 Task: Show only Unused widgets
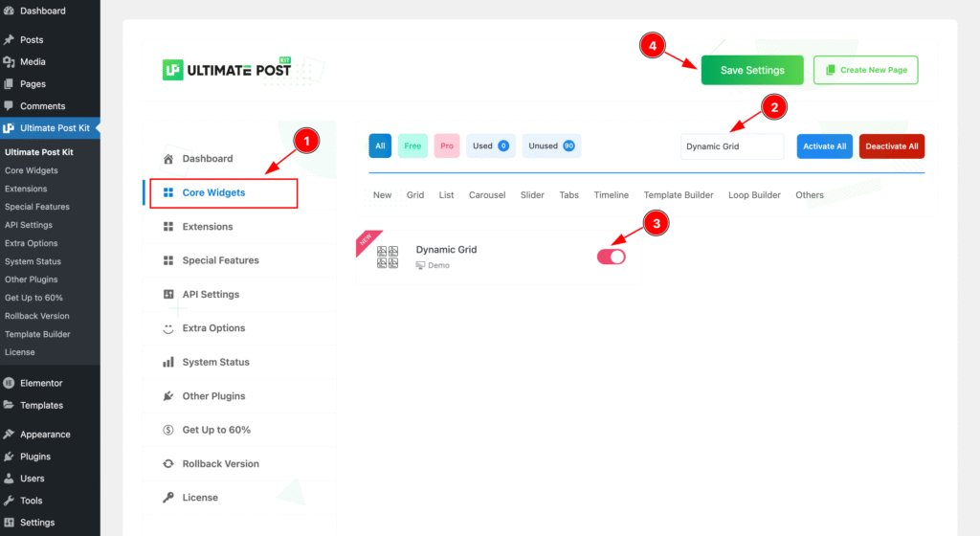pos(550,146)
